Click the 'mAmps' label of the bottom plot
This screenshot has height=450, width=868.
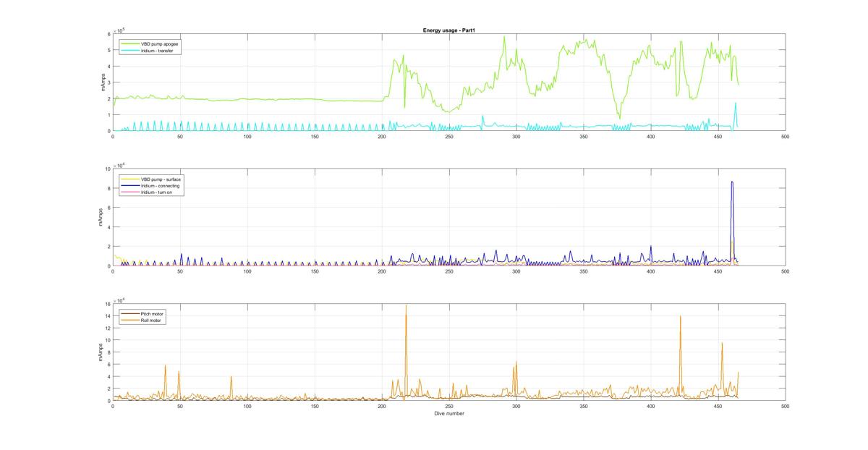(102, 352)
